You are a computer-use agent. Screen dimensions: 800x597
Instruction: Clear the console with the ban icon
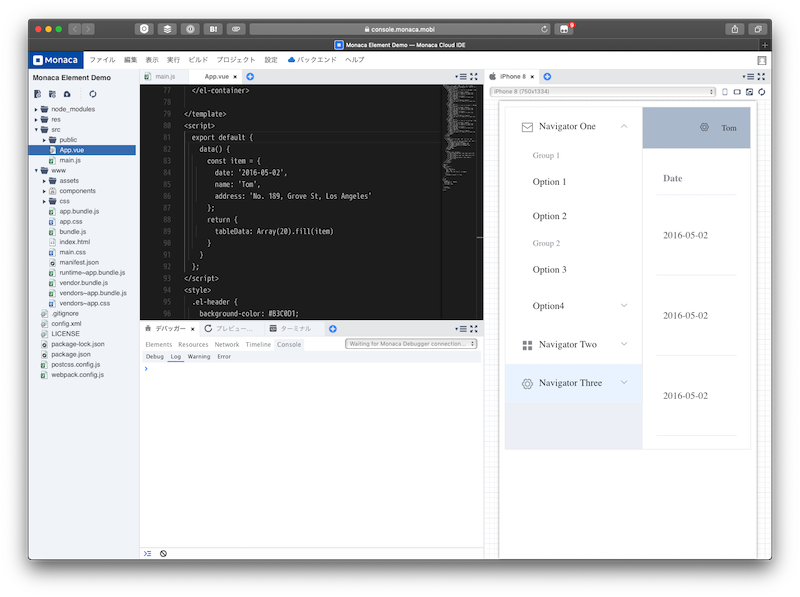point(163,553)
